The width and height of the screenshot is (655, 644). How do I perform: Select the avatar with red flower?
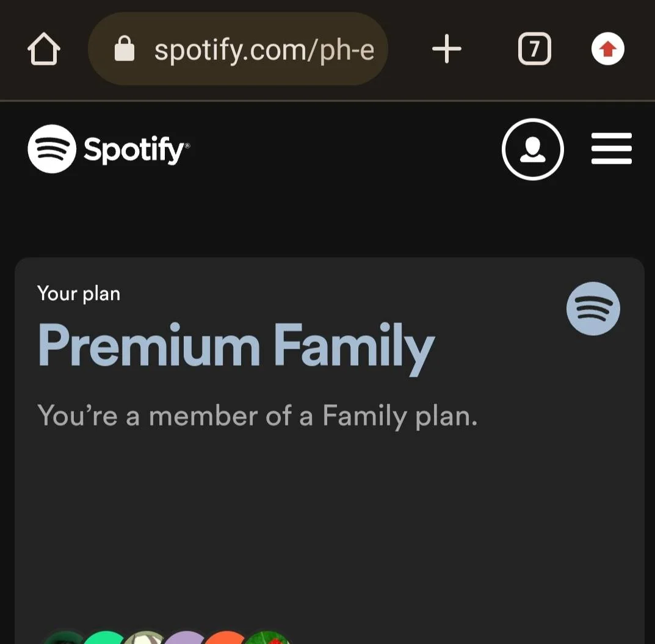[267, 637]
